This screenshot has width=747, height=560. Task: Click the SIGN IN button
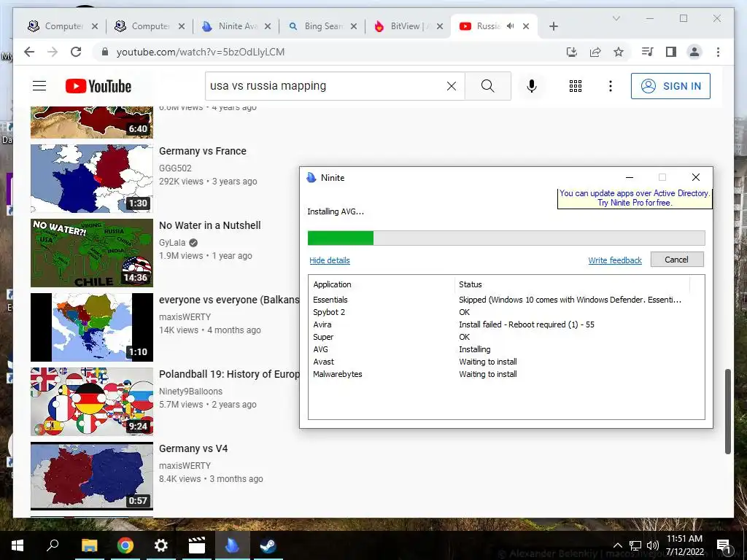point(670,86)
